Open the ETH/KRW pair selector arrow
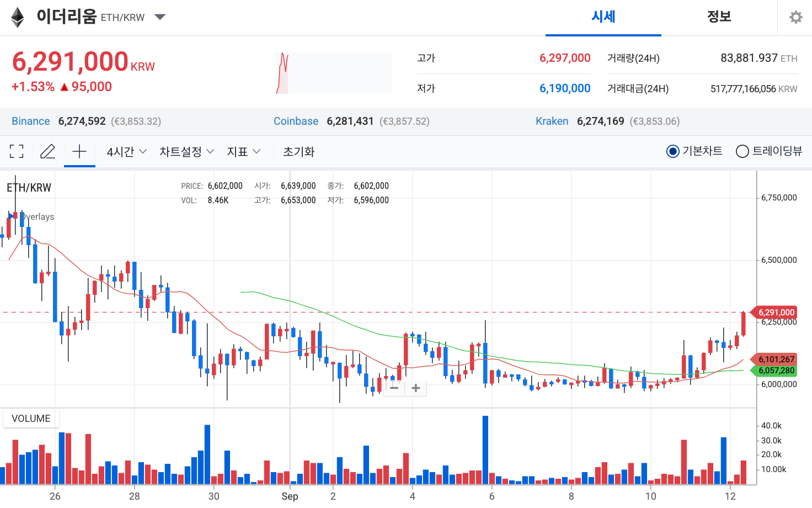Image resolution: width=812 pixels, height=508 pixels. (159, 17)
